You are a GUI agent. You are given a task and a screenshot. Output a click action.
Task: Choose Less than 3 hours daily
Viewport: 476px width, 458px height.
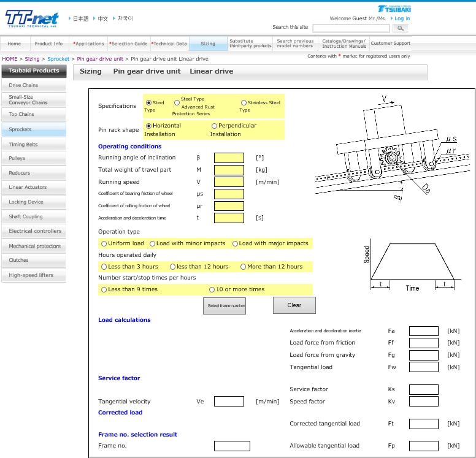point(104,267)
